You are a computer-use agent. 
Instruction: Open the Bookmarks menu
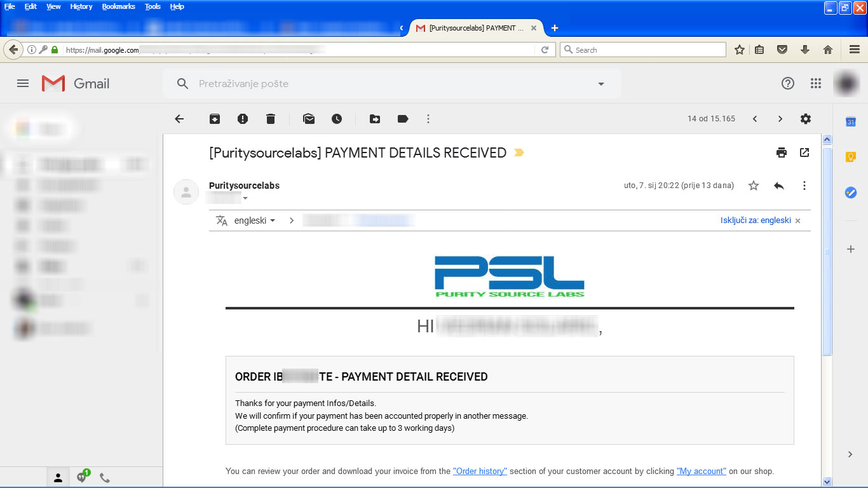(119, 6)
